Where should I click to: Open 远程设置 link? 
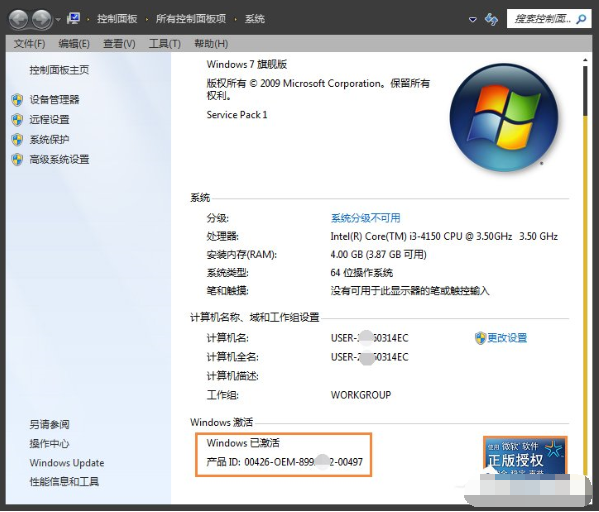coord(49,120)
